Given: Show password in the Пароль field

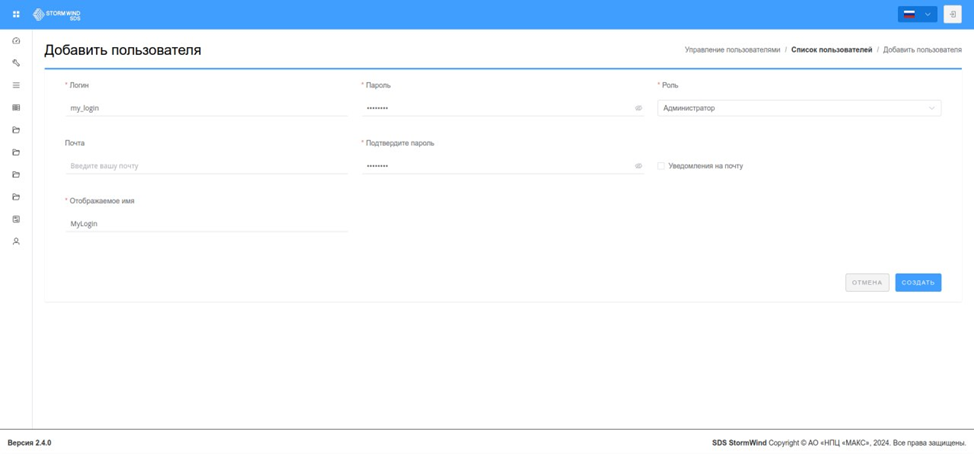Looking at the screenshot, I should [638, 108].
